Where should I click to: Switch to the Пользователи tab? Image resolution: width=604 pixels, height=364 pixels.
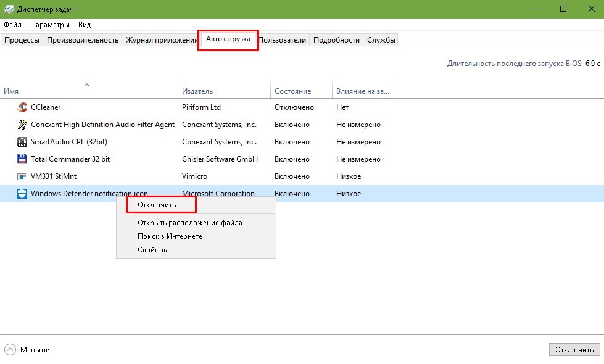click(283, 40)
